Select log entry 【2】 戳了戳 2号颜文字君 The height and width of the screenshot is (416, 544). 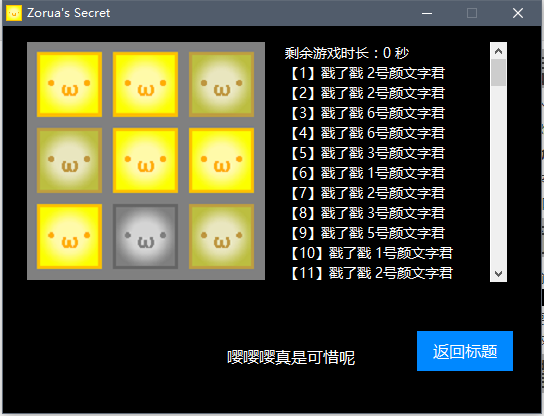tap(367, 93)
